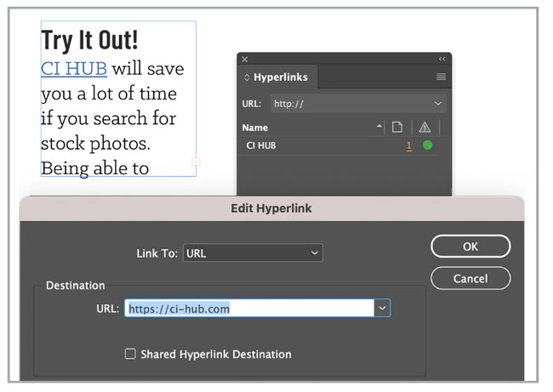The width and height of the screenshot is (553, 392).
Task: Click the OK button
Action: click(x=470, y=246)
